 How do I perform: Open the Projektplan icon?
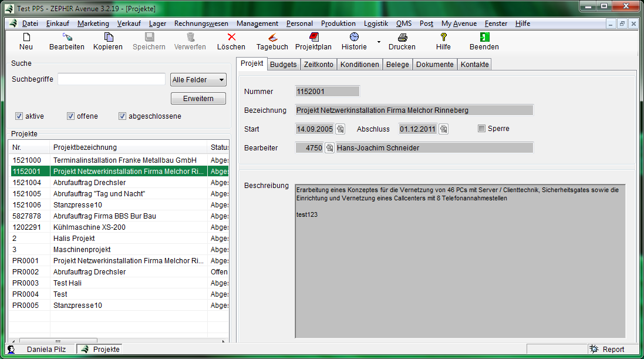pyautogui.click(x=313, y=37)
